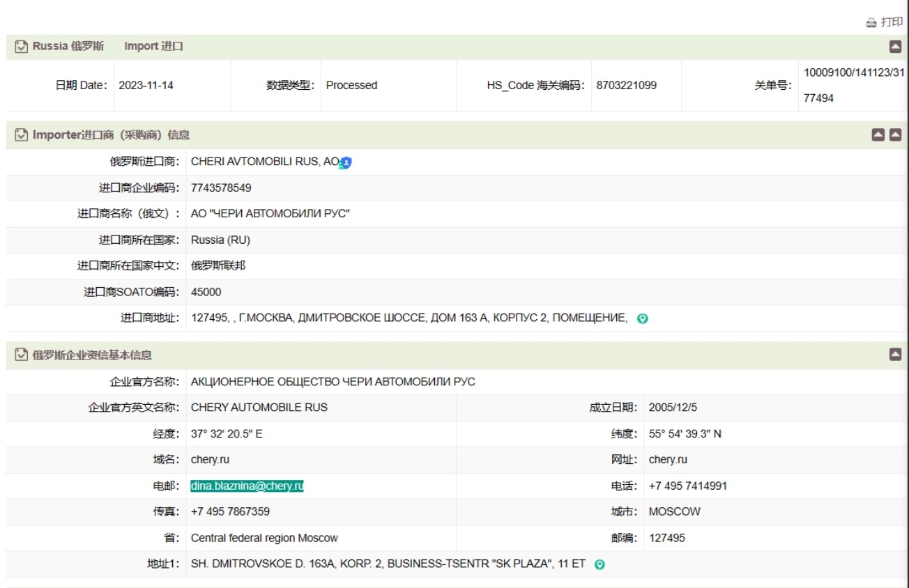Select city value MOSCOW
Screen dimensions: 909x588
pyautogui.click(x=675, y=512)
